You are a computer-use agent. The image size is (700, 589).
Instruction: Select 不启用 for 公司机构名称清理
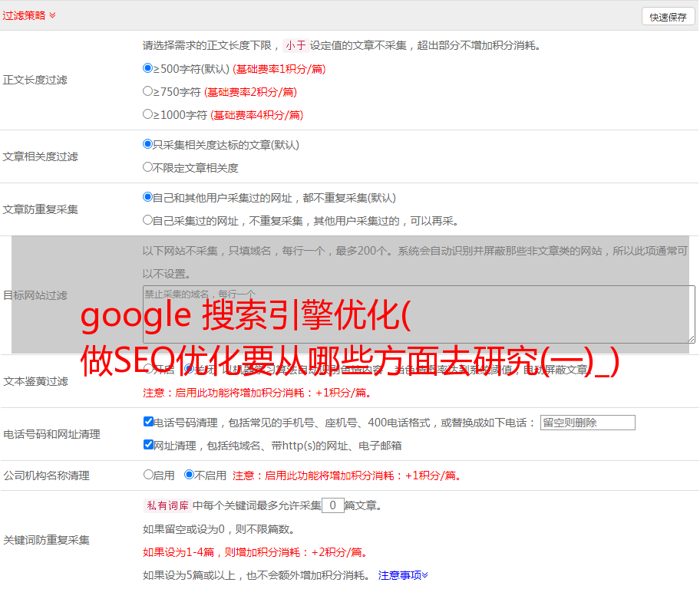[x=189, y=475]
